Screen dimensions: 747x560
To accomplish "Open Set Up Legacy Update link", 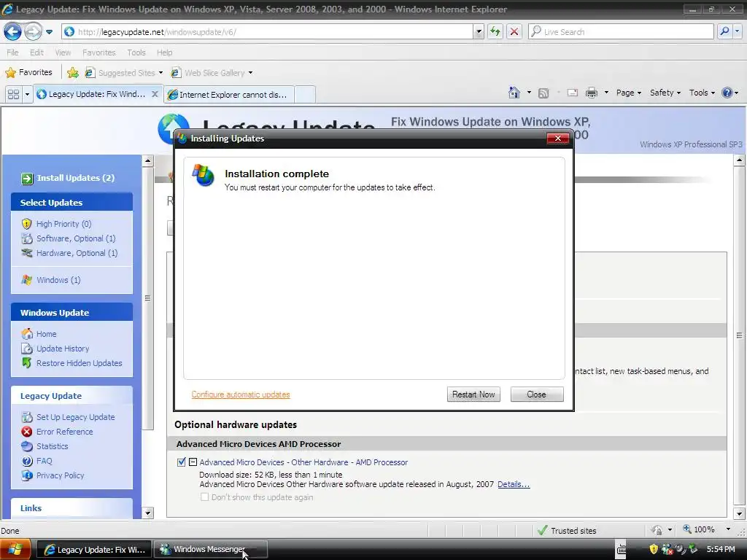I will tap(75, 417).
